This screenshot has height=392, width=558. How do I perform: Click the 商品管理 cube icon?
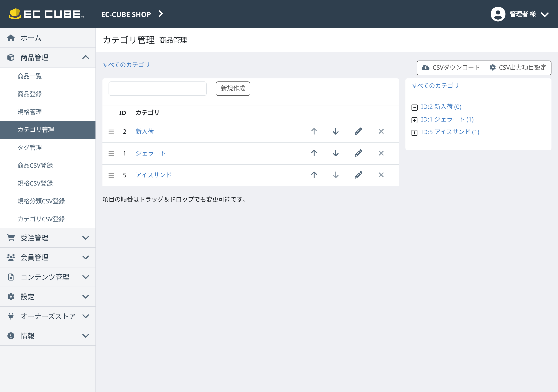[11, 57]
